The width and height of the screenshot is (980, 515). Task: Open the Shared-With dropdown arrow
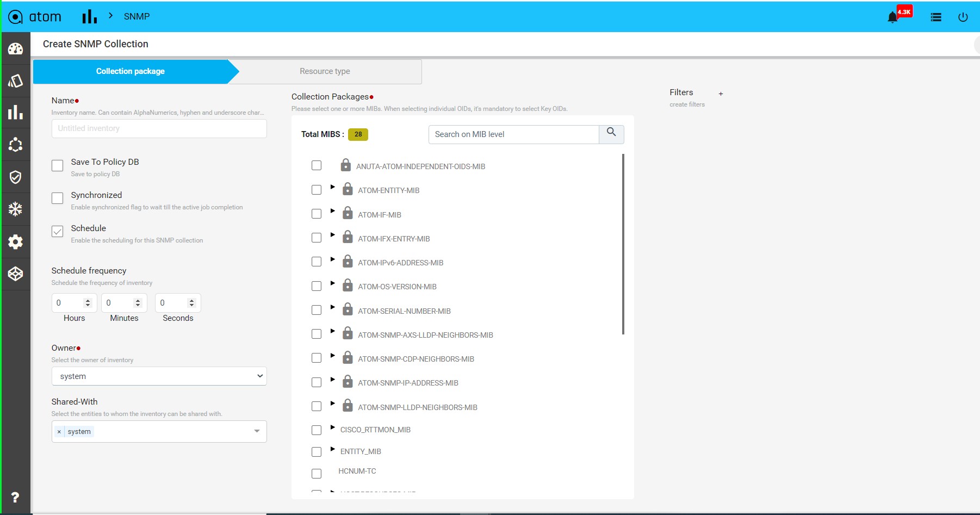[257, 431]
